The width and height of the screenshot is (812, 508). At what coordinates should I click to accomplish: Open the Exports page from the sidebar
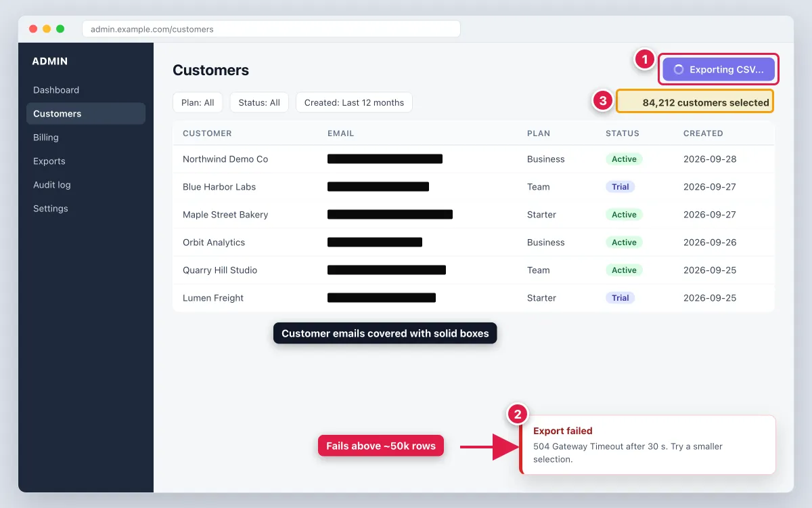point(49,161)
